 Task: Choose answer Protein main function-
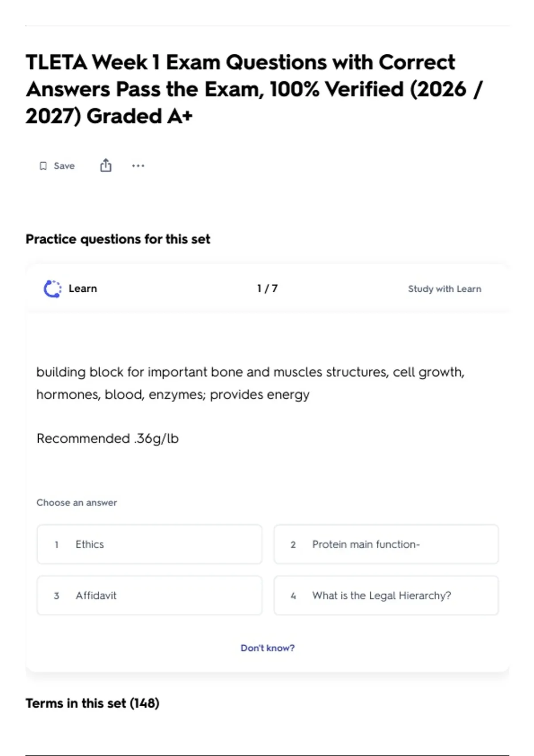coord(386,544)
